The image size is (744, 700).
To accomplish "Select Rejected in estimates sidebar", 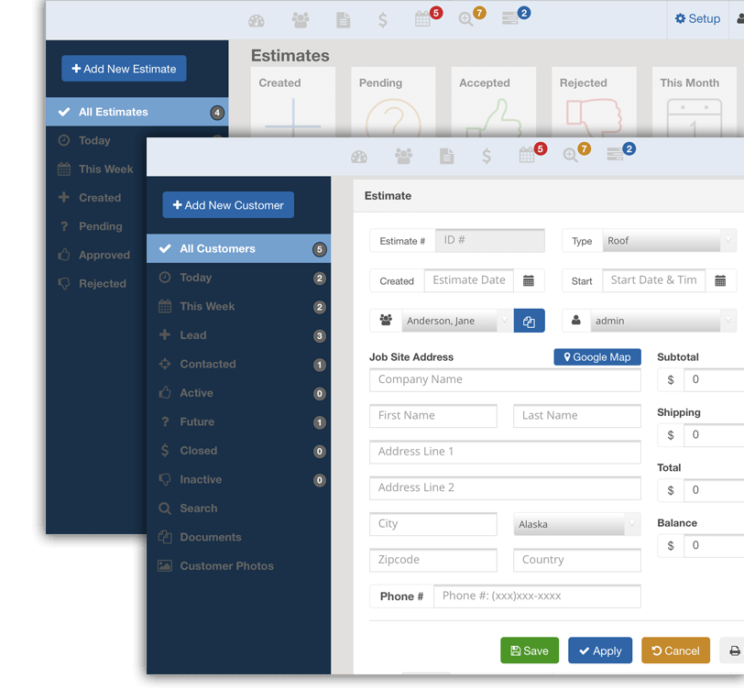I will [x=96, y=284].
